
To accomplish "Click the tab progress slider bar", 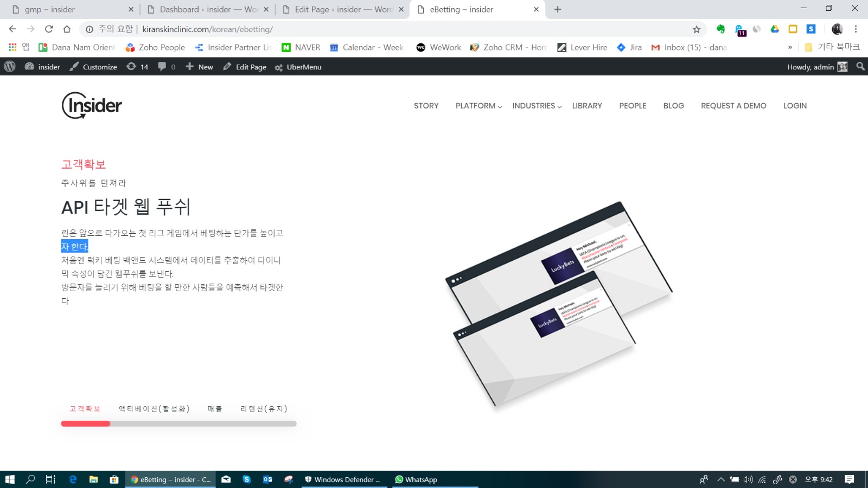I will pyautogui.click(x=178, y=423).
